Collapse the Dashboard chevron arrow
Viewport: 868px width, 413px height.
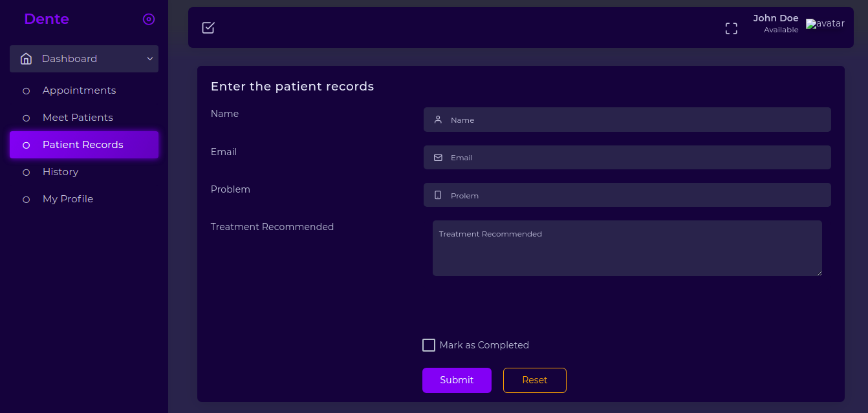tap(150, 59)
